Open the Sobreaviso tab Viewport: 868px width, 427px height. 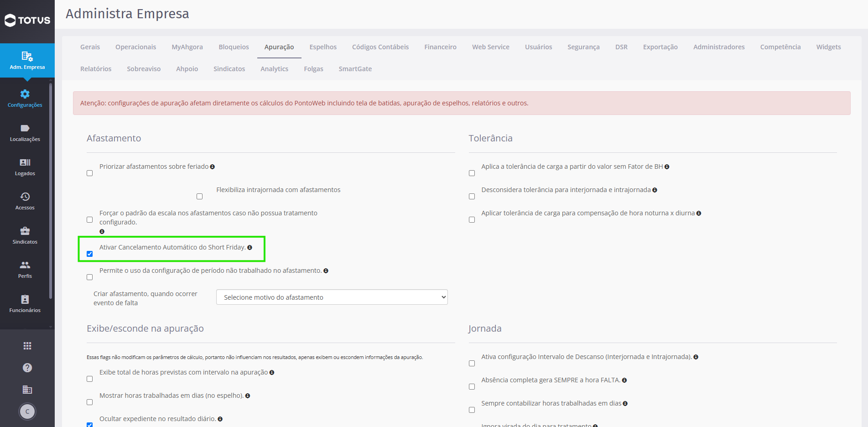[x=144, y=69]
